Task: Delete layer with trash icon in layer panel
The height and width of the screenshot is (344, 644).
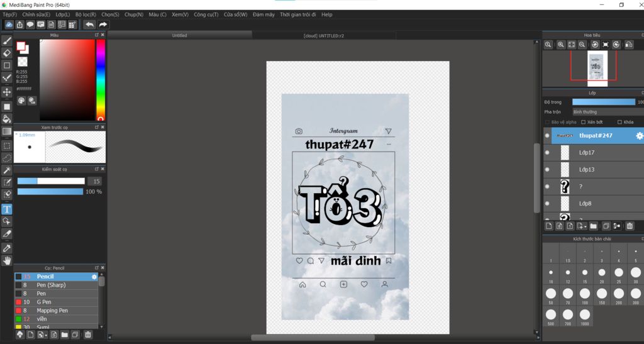Action: [x=629, y=226]
